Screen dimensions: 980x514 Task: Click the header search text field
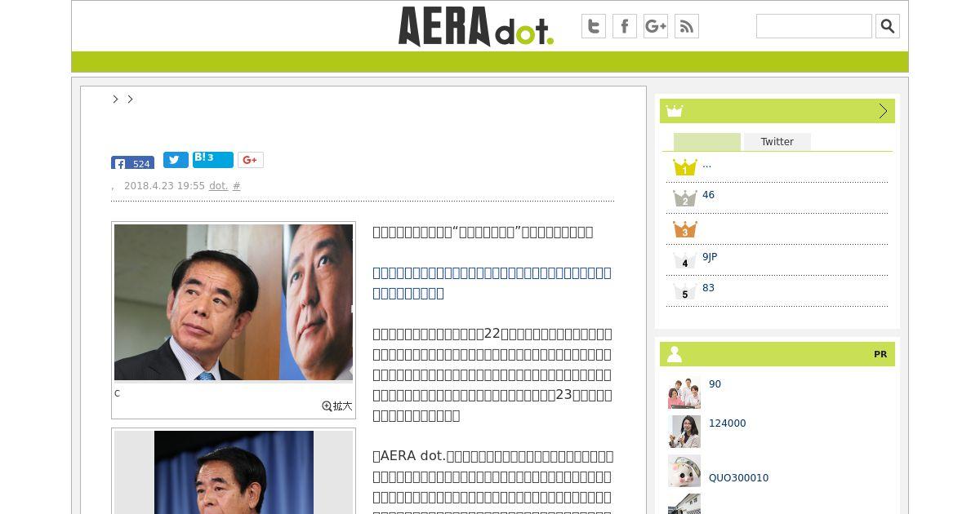(814, 26)
